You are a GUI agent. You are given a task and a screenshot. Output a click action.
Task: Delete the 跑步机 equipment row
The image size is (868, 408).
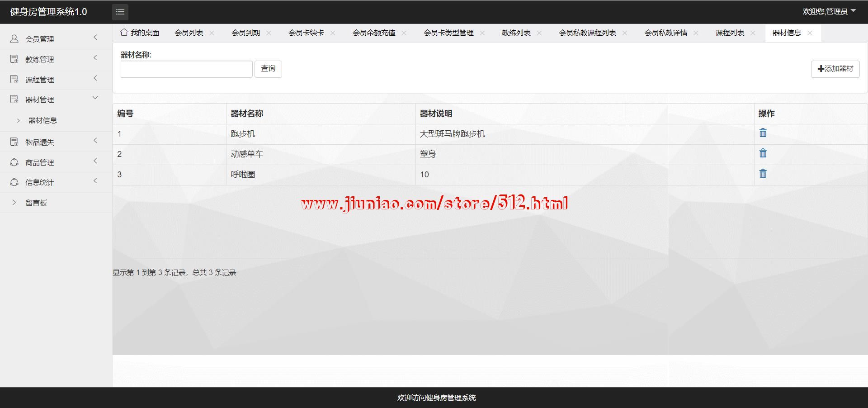tap(763, 133)
